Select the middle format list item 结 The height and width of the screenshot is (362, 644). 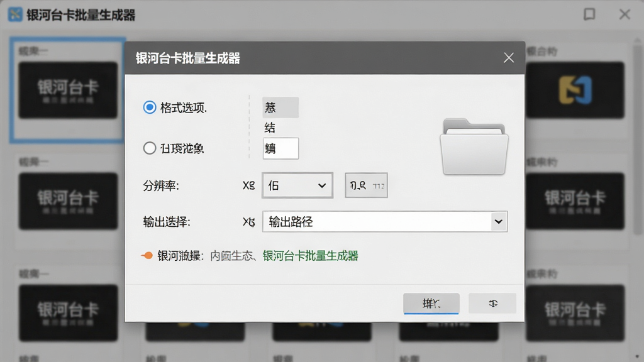click(270, 128)
